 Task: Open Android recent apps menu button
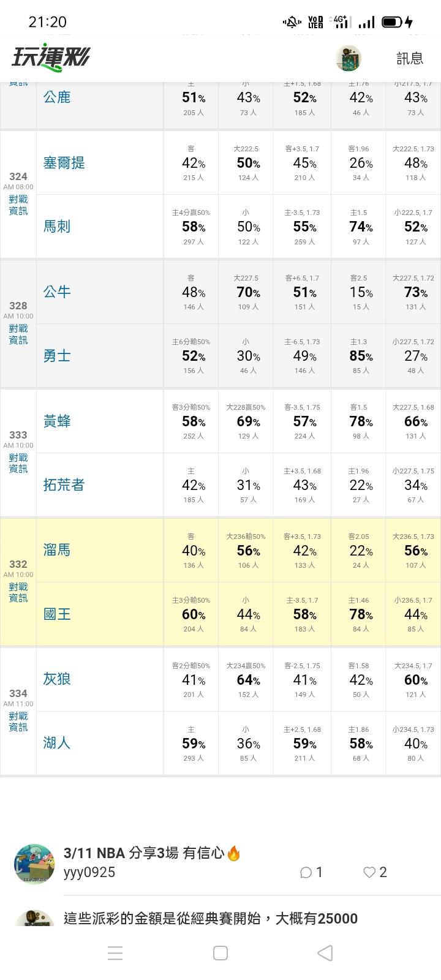pyautogui.click(x=115, y=953)
